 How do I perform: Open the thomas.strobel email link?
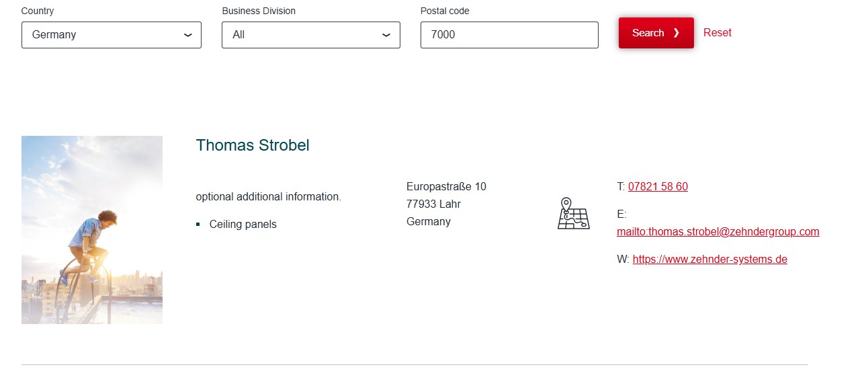pyautogui.click(x=718, y=232)
